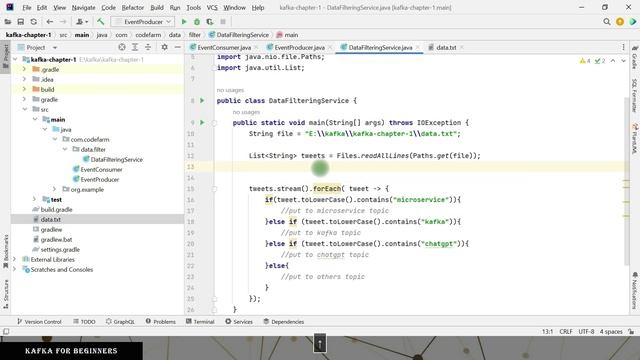Open Search Everywhere magnifier icon
Screen dimensions: 640x360
coord(607,22)
